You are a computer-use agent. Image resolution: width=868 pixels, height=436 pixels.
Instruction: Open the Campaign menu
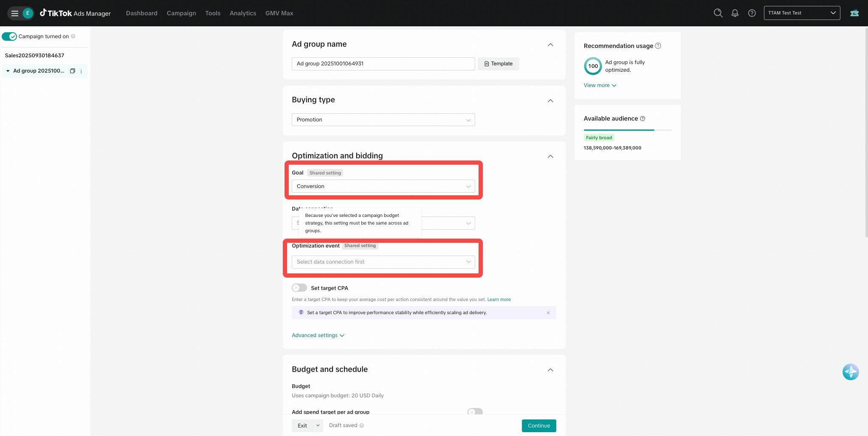(181, 13)
